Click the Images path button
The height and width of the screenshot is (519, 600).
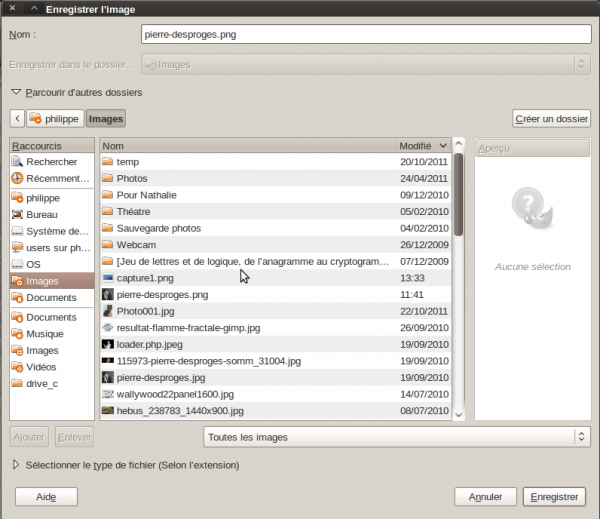coord(106,119)
